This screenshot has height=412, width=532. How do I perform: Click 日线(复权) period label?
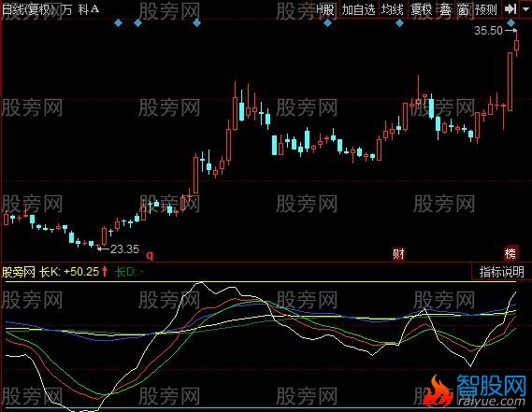point(28,10)
